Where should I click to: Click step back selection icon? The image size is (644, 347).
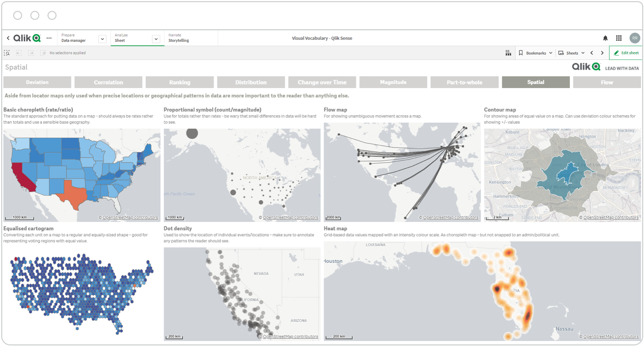[19, 53]
